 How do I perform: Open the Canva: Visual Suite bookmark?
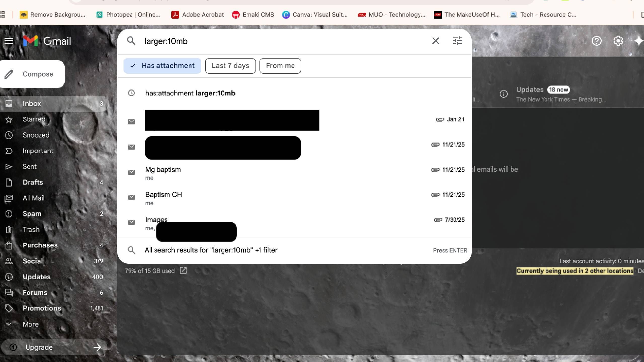[315, 15]
